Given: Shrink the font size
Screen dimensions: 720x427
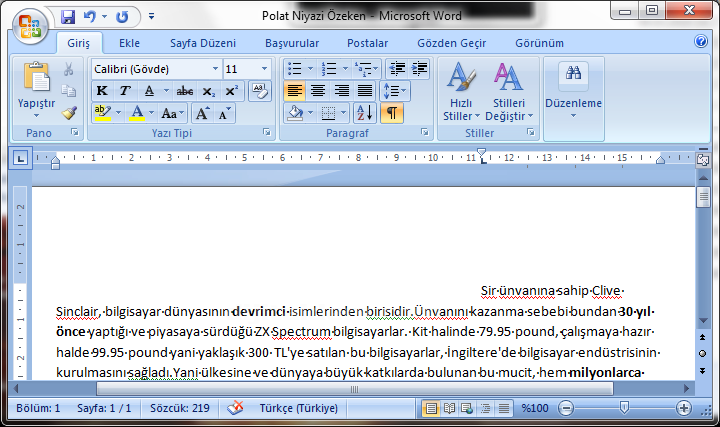Looking at the screenshot, I should coord(225,113).
